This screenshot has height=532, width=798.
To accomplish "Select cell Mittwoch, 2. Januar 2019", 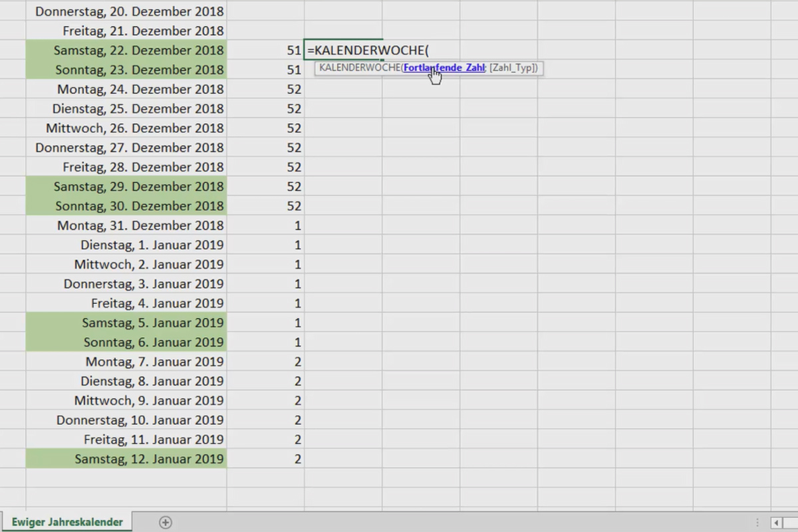I will 126,264.
